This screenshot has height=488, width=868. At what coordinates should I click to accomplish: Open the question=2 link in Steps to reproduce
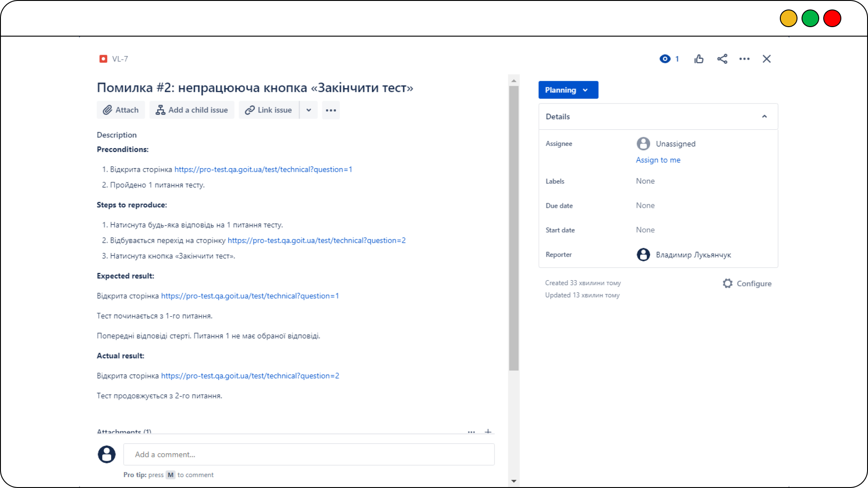(316, 240)
